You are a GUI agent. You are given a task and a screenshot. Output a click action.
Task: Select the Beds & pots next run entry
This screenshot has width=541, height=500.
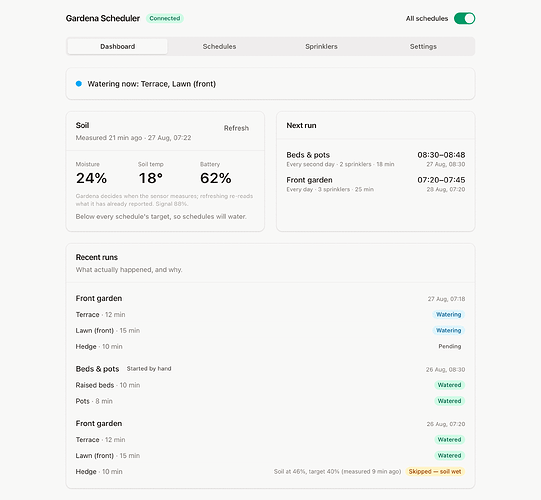click(376, 159)
